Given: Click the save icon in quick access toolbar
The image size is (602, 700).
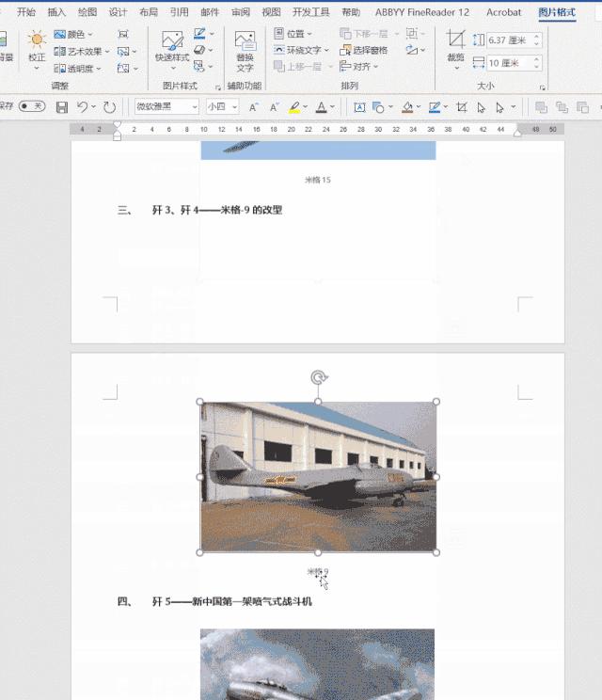Looking at the screenshot, I should 62,107.
